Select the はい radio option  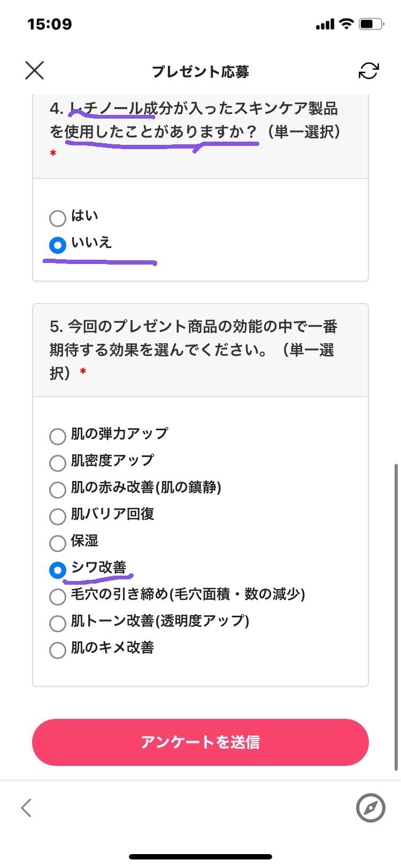pos(58,218)
